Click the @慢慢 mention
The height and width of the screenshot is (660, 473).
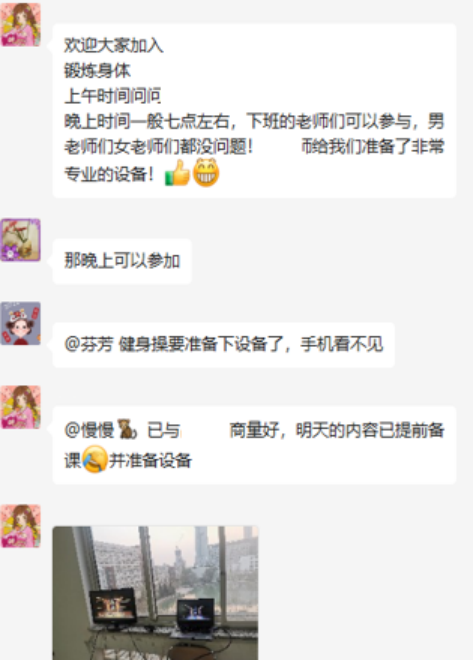pyautogui.click(x=89, y=430)
